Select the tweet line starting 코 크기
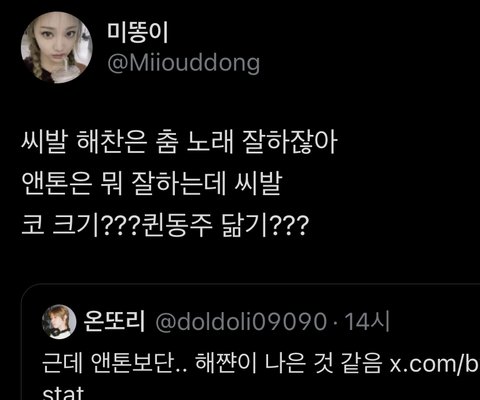This screenshot has height=400, width=480. [x=165, y=225]
